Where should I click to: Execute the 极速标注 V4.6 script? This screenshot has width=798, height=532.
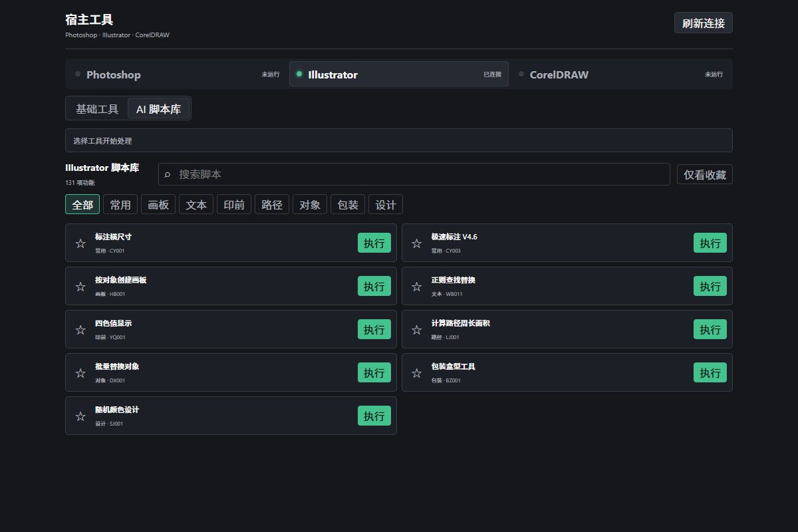[x=710, y=243]
